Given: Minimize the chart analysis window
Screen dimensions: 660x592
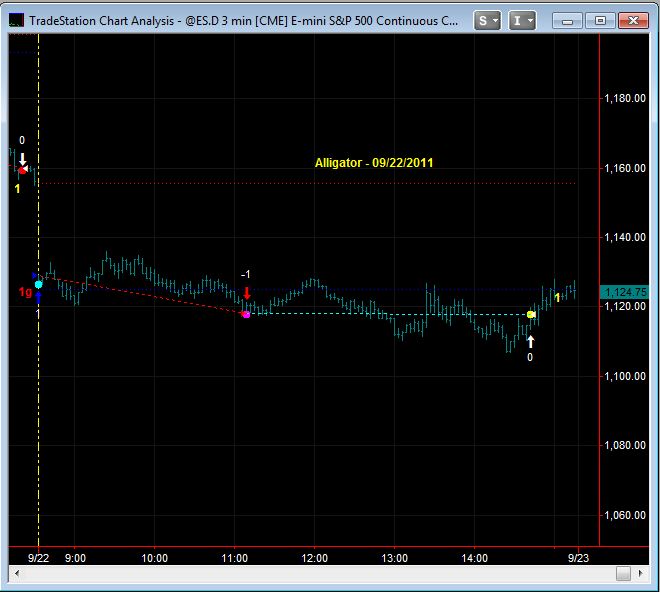Looking at the screenshot, I should point(568,20).
